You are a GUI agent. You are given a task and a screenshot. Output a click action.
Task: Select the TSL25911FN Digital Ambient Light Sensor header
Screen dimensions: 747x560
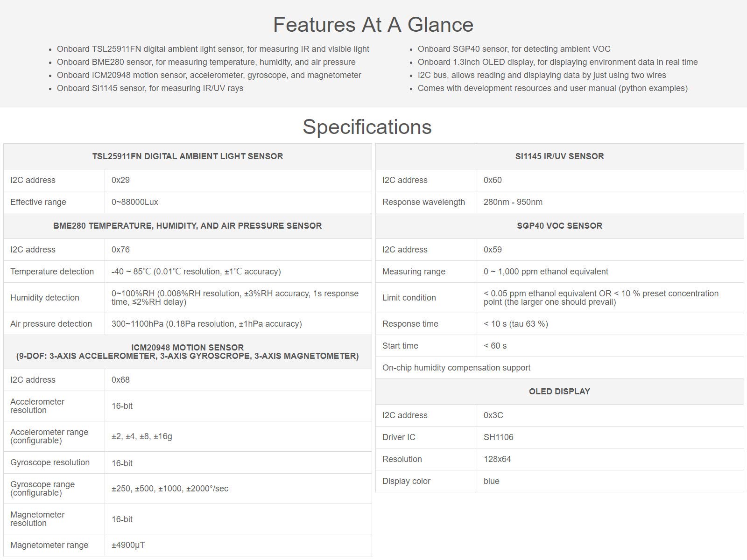click(x=188, y=156)
